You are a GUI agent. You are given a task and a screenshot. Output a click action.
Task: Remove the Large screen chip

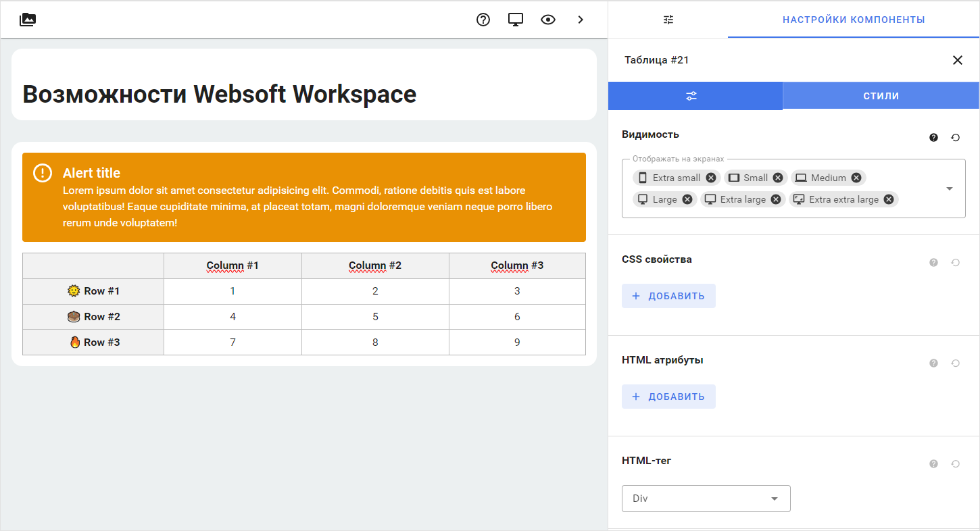click(x=686, y=199)
